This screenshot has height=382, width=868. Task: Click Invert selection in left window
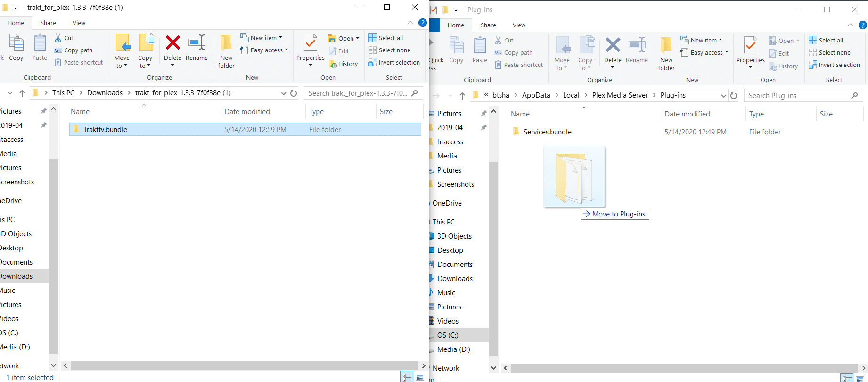394,62
